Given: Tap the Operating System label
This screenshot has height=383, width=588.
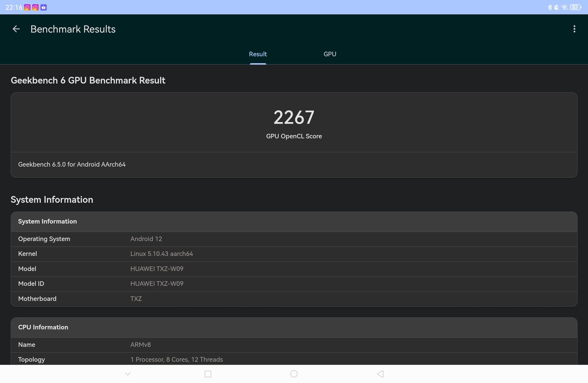Looking at the screenshot, I should click(x=44, y=239).
